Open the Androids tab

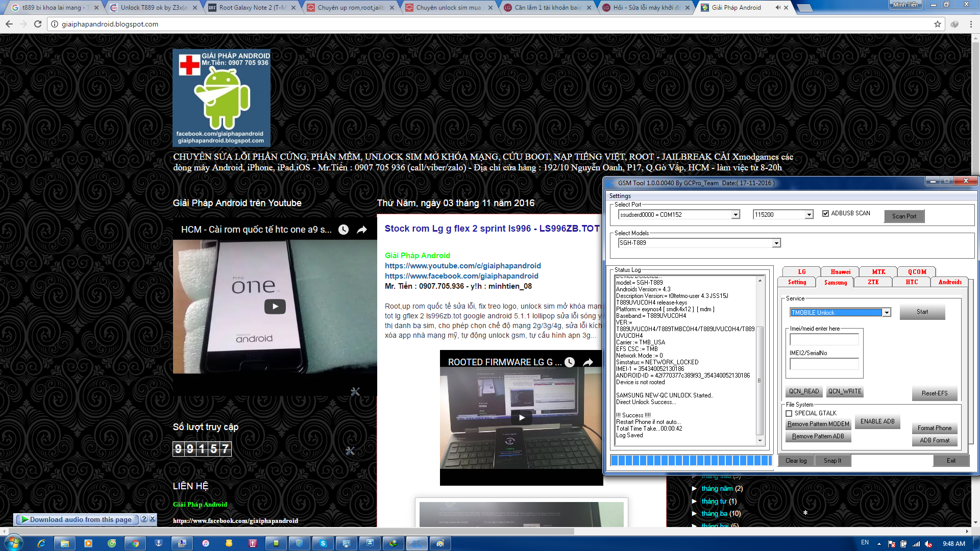(950, 282)
